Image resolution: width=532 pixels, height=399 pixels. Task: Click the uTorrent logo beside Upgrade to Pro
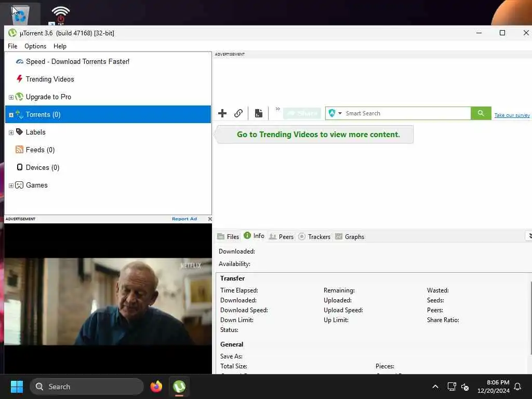click(x=19, y=97)
